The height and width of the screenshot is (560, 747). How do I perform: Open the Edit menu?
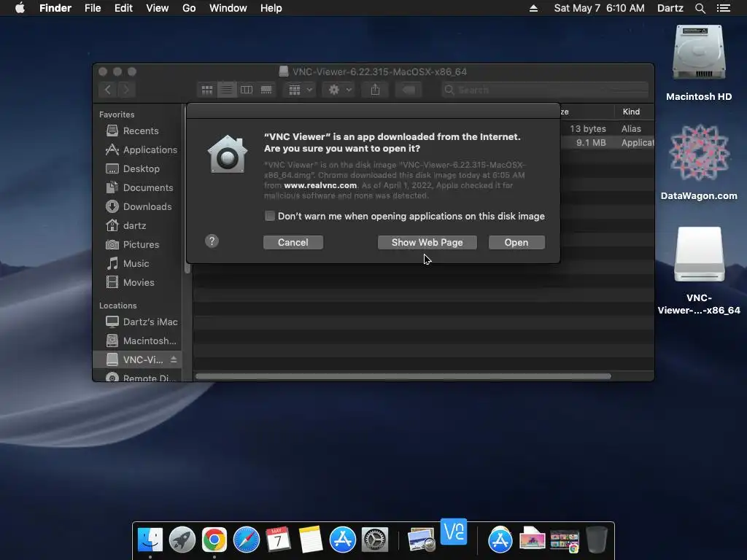pos(123,8)
